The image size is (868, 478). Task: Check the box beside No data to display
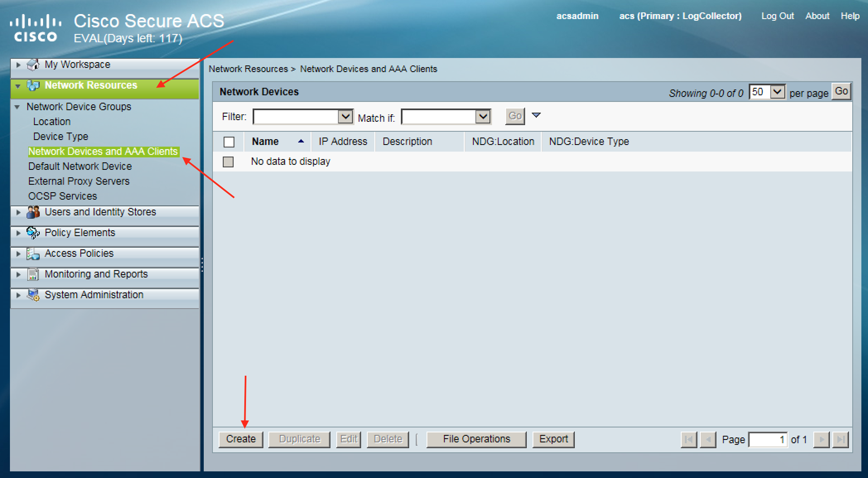[x=228, y=162]
